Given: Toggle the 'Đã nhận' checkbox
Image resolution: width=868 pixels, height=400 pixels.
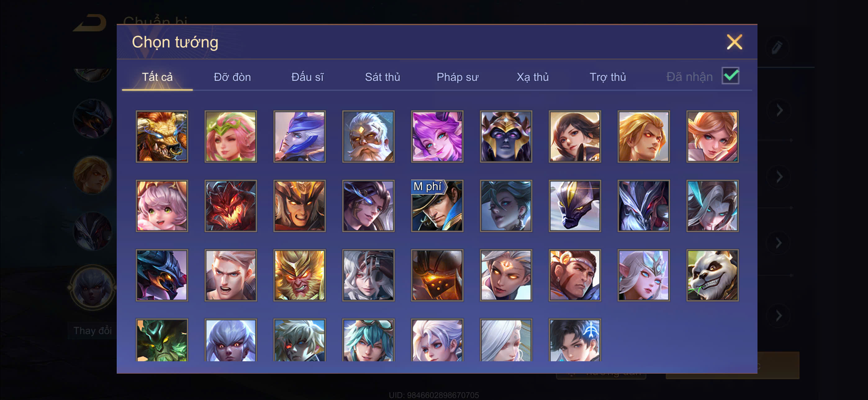Looking at the screenshot, I should [x=730, y=76].
